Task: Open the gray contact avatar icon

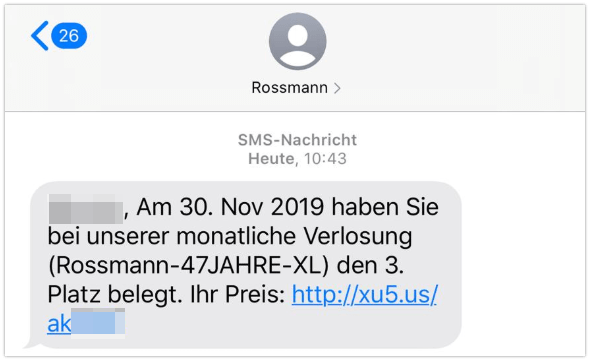Action: point(297,41)
